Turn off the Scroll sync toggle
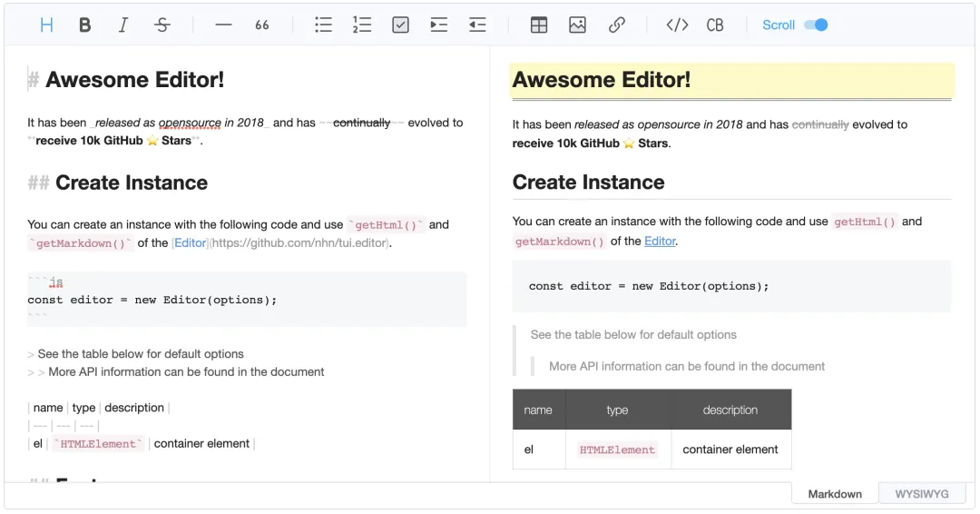The image size is (980, 514). click(816, 25)
